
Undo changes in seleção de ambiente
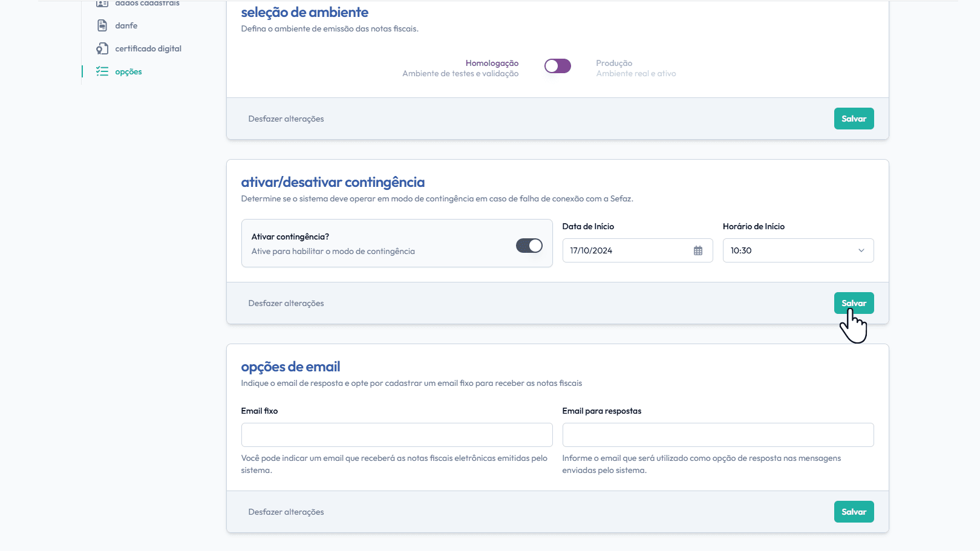286,119
